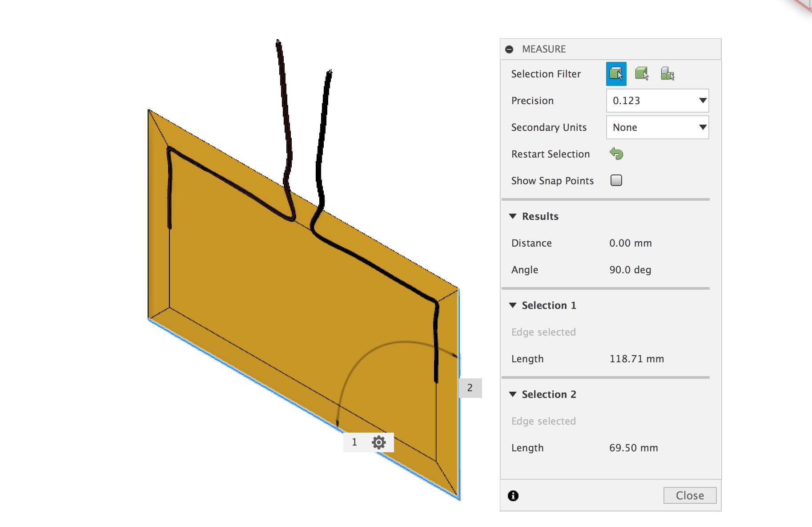This screenshot has width=812, height=527.
Task: Click the gear icon beside selection label 1
Action: coord(379,442)
